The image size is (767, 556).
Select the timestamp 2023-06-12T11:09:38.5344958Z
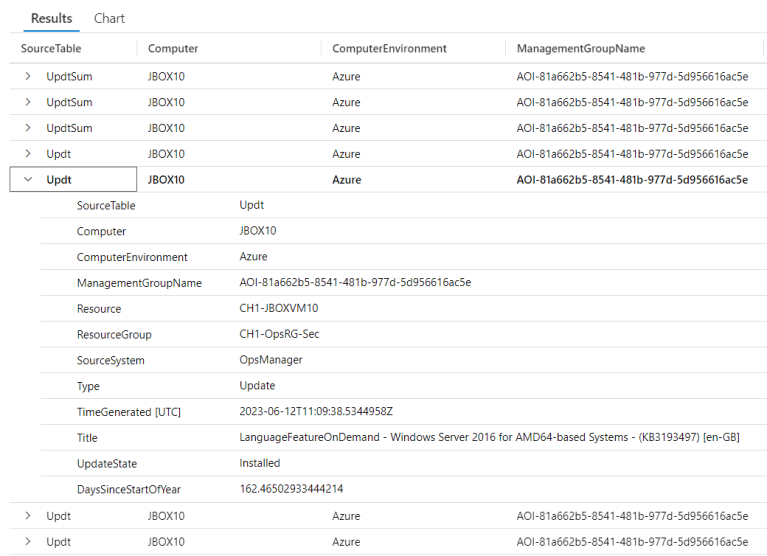pyautogui.click(x=316, y=411)
